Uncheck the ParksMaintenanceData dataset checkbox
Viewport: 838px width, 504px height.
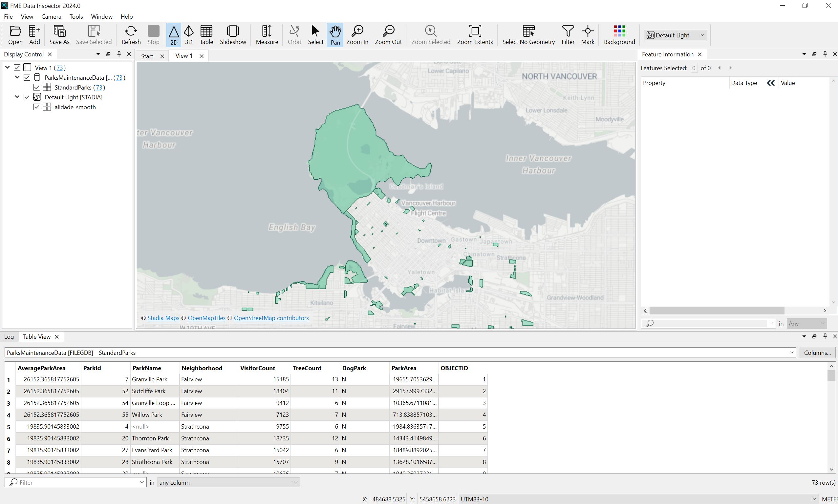tap(27, 77)
